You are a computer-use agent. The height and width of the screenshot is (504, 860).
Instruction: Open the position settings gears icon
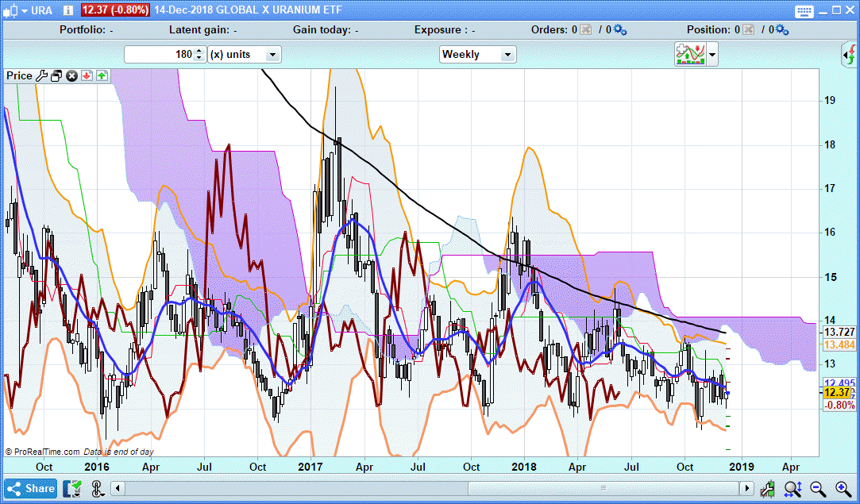[x=782, y=29]
